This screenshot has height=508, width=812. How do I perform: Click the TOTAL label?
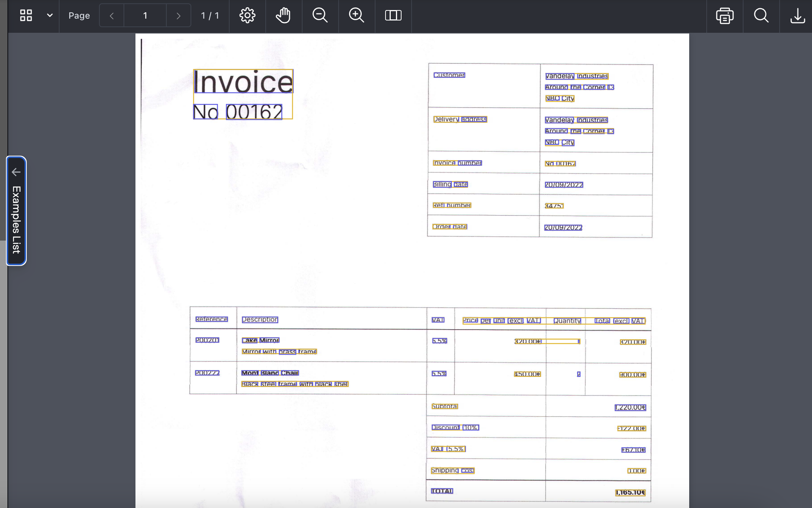click(442, 491)
